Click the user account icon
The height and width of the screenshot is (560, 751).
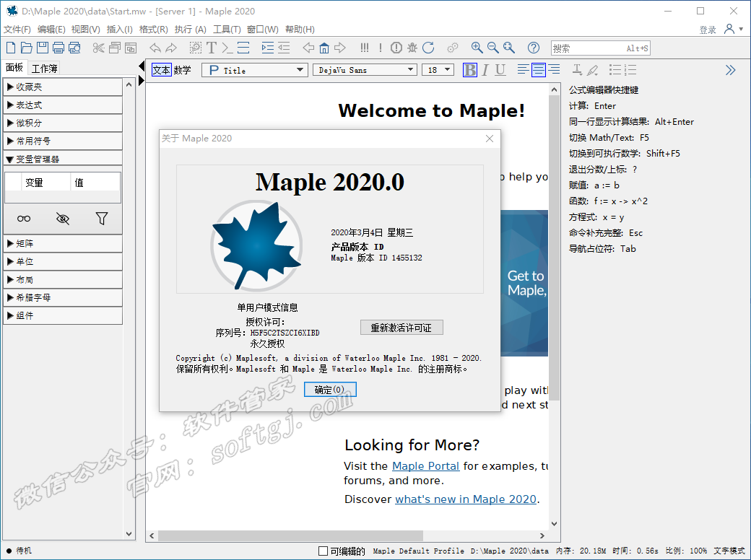point(729,29)
